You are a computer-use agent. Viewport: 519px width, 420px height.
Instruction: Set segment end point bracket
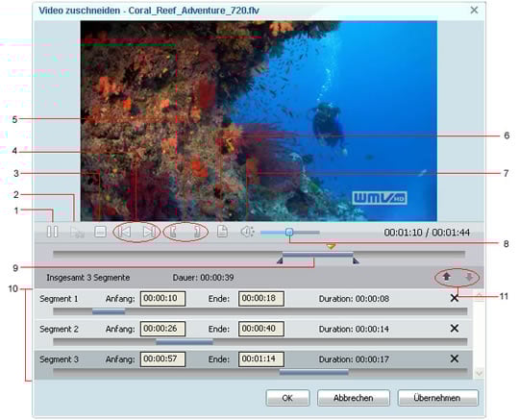coord(197,232)
